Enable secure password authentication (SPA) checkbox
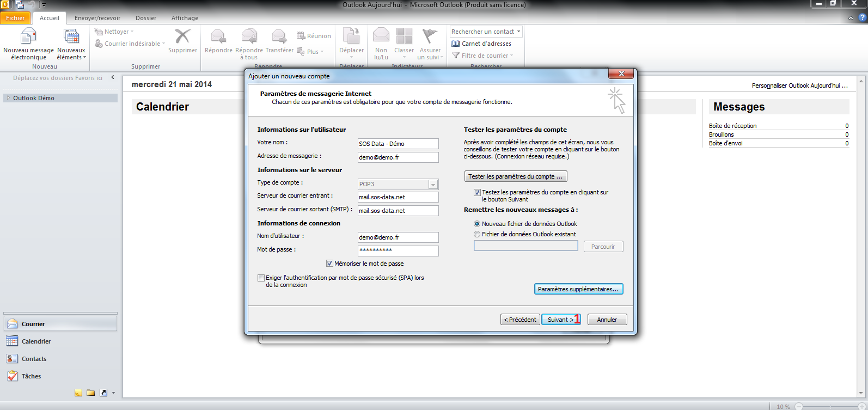 pos(261,278)
